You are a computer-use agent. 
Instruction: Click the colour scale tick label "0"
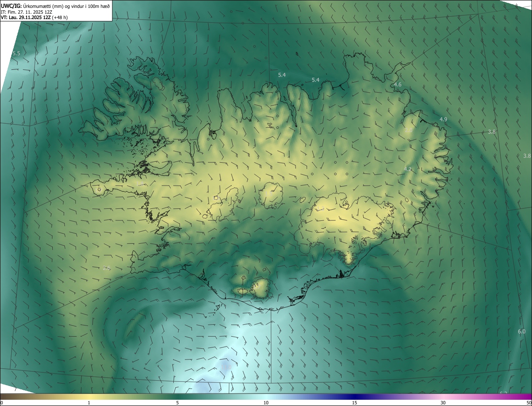pos(2,403)
